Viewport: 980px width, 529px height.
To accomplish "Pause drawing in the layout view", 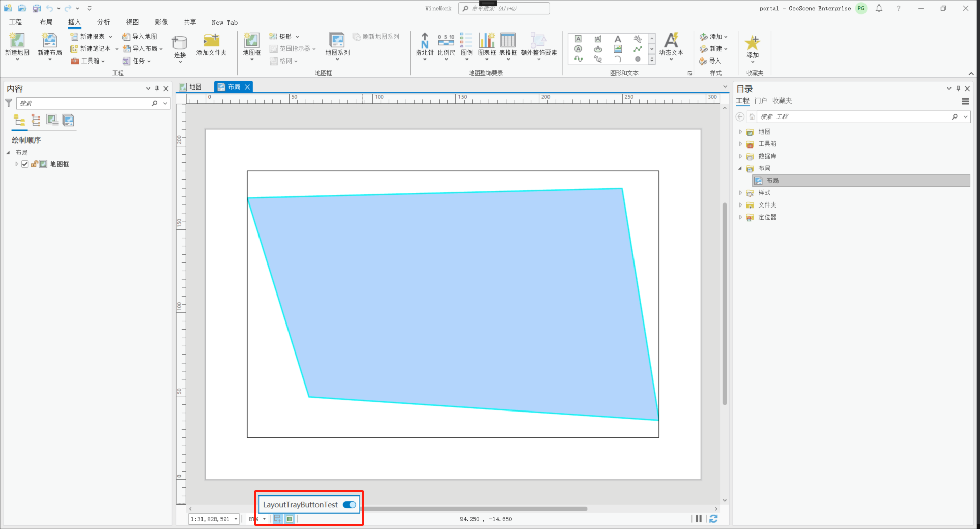I will [x=699, y=519].
